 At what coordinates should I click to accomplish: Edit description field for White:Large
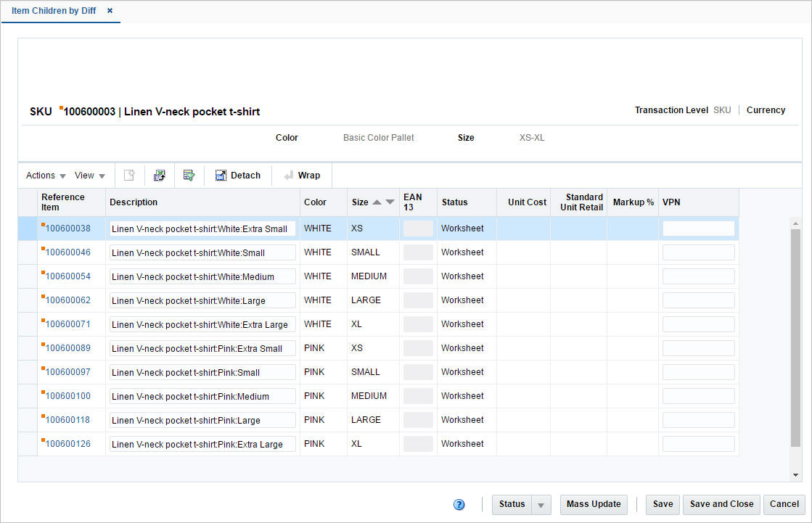click(202, 300)
